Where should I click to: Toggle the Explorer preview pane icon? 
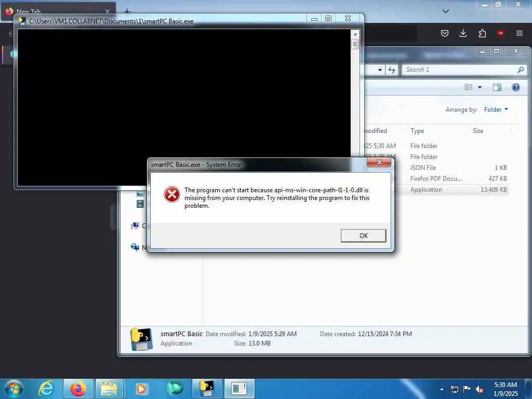point(497,87)
